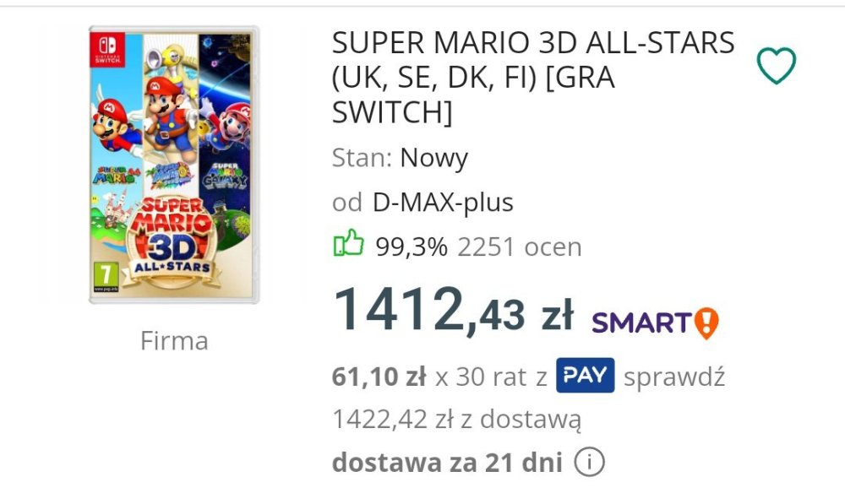Image resolution: width=845 pixels, height=504 pixels.
Task: Click the sprawdź installment link
Action: click(673, 377)
